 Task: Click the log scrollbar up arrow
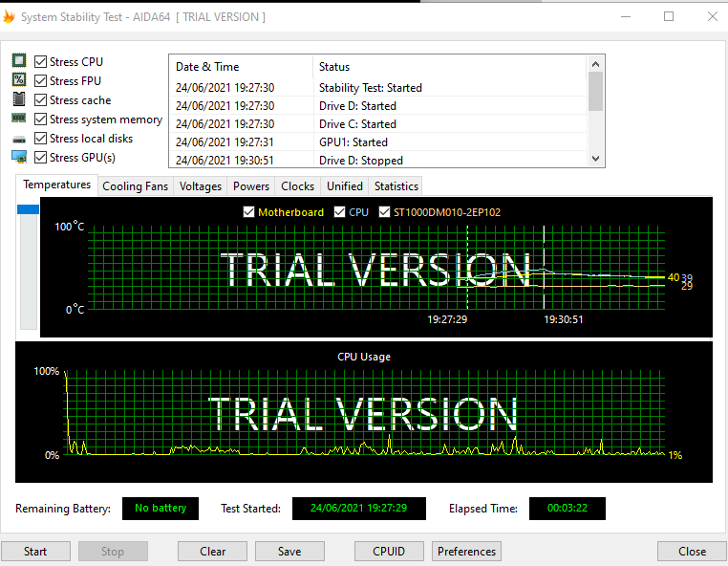595,64
